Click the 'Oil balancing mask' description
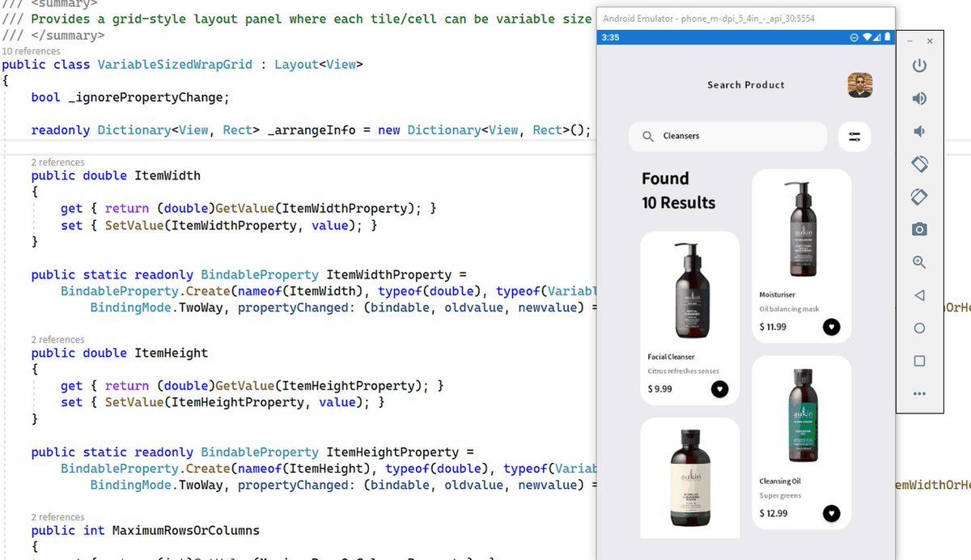The height and width of the screenshot is (560, 971). pyautogui.click(x=789, y=309)
